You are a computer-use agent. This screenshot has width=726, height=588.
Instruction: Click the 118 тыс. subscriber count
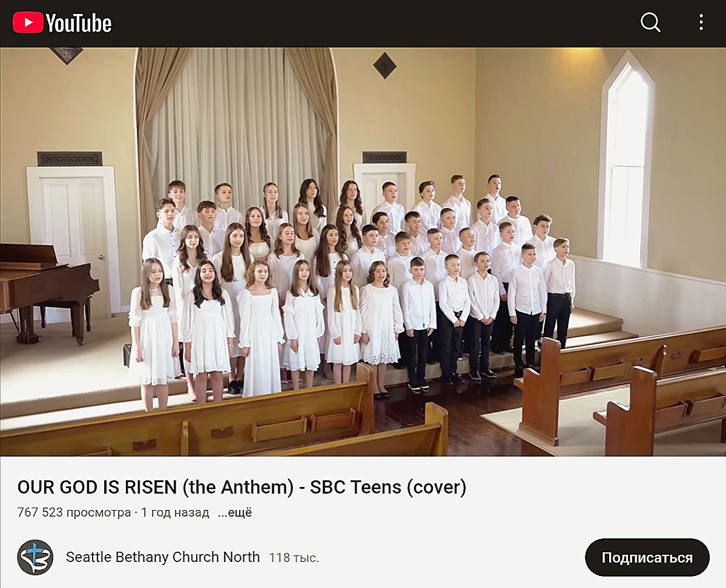click(x=294, y=558)
